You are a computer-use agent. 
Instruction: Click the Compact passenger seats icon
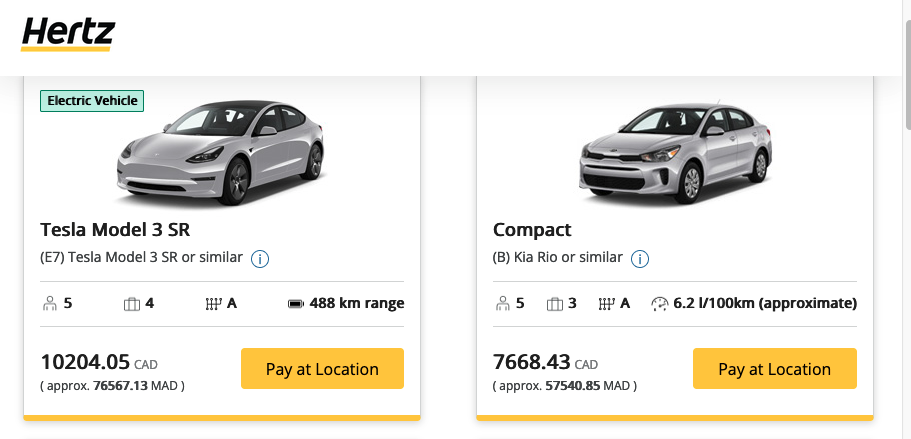click(502, 303)
